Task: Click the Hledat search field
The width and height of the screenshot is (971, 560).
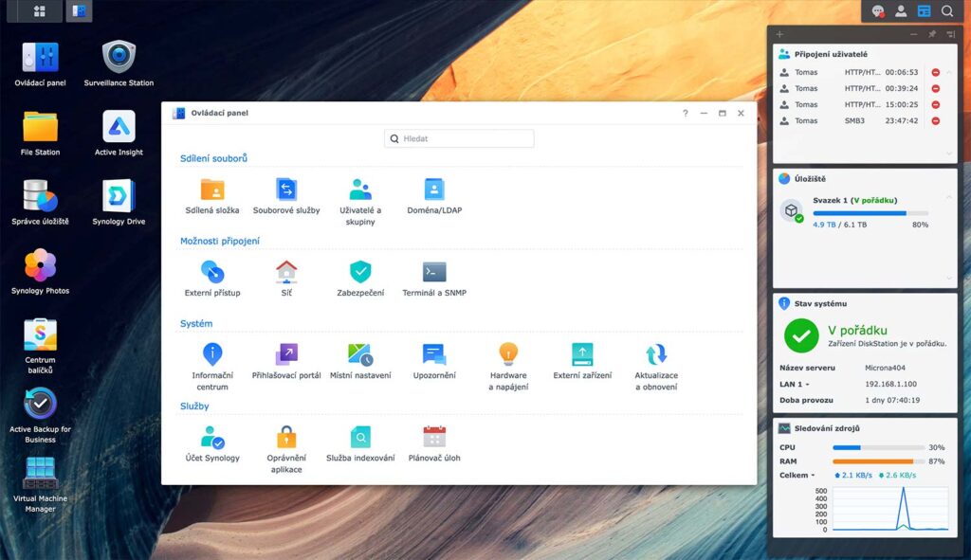Action: pyautogui.click(x=459, y=138)
